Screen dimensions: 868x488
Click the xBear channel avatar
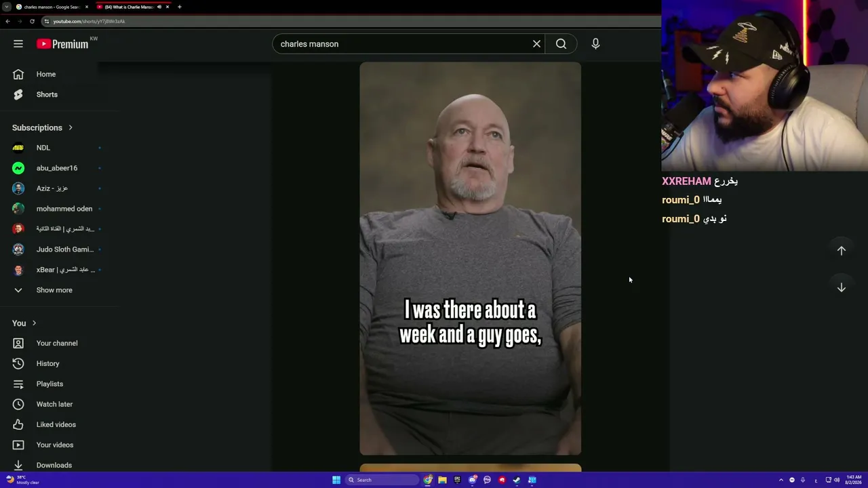pyautogui.click(x=18, y=270)
